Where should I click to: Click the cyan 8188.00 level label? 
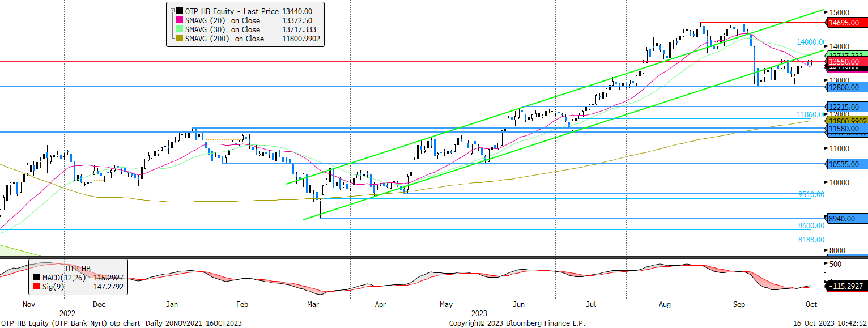811,240
